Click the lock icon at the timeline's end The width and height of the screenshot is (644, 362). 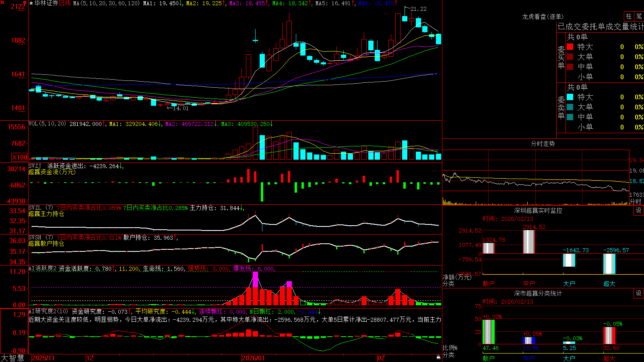pyautogui.click(x=439, y=357)
